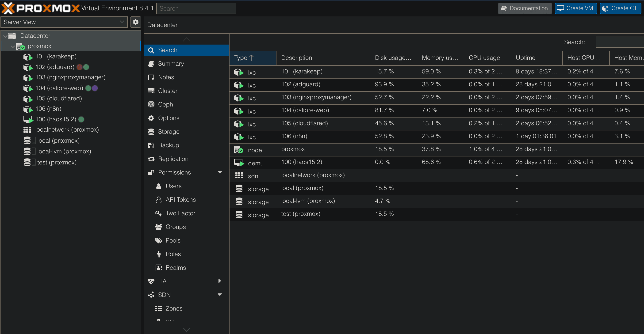
Task: Select test (proxmox) storage icon in tree
Action: coord(27,162)
